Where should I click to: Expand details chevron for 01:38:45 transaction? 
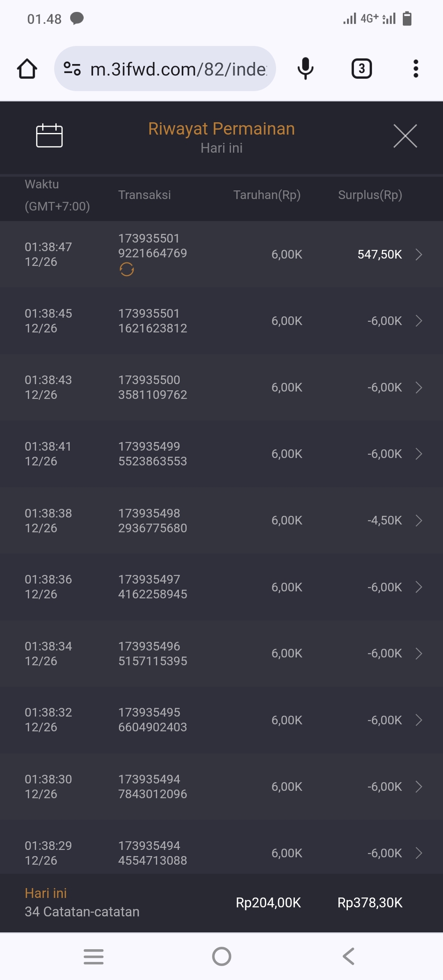click(x=418, y=321)
